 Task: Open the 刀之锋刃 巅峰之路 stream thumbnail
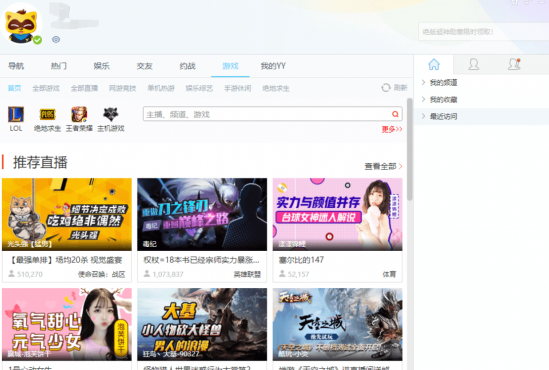tap(202, 214)
